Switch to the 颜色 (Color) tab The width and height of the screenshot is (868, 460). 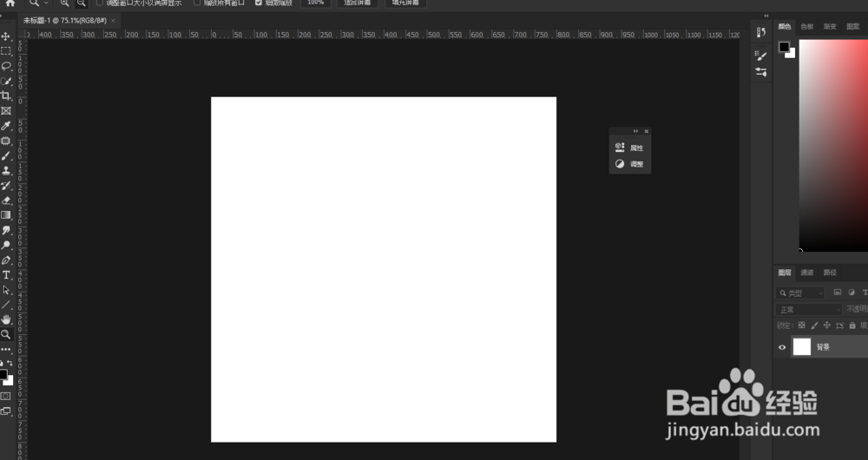[x=785, y=27]
